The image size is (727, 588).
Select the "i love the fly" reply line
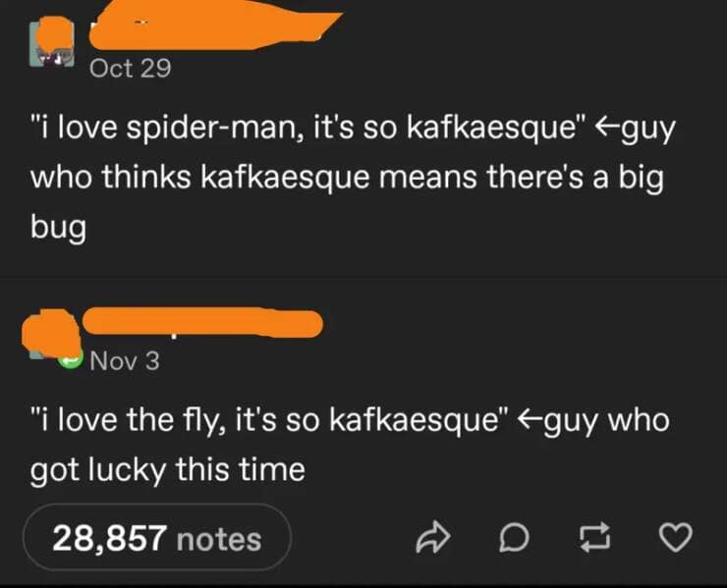point(350,421)
